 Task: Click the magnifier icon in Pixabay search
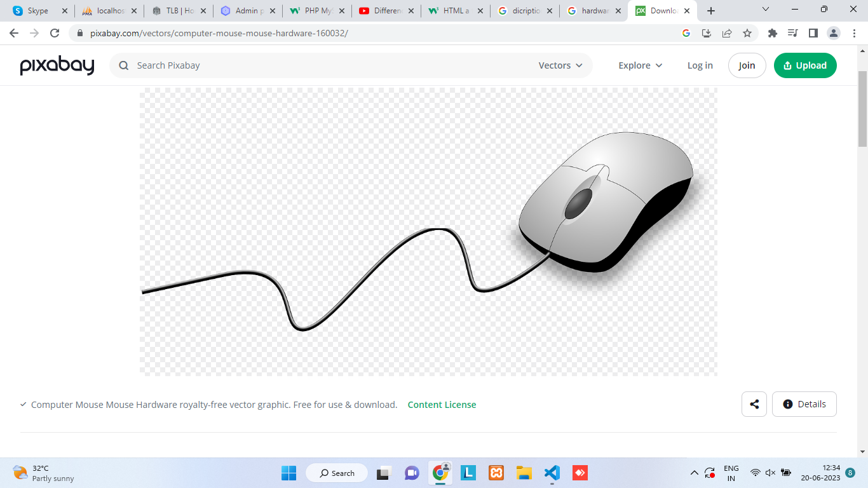tap(125, 65)
